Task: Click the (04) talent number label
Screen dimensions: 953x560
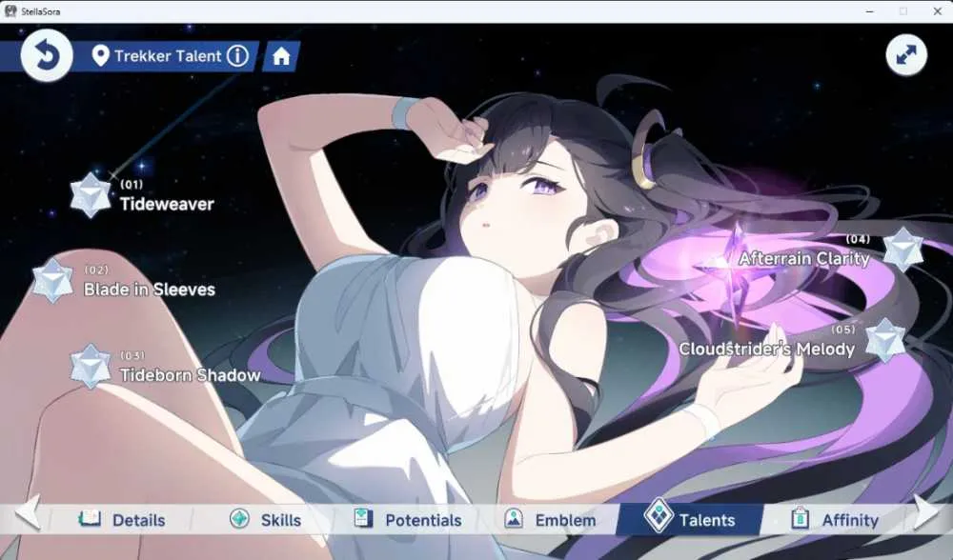Action: click(x=859, y=239)
